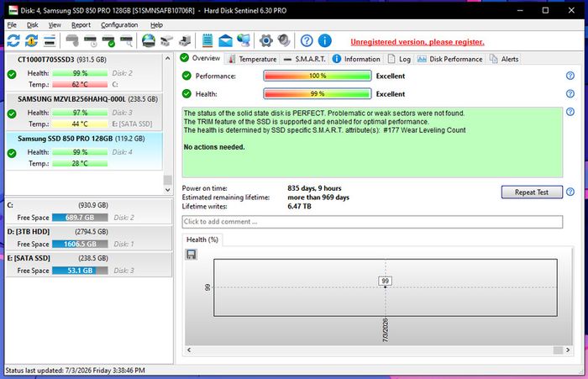The image size is (588, 379).
Task: Open the Disk menu
Action: pyautogui.click(x=33, y=24)
